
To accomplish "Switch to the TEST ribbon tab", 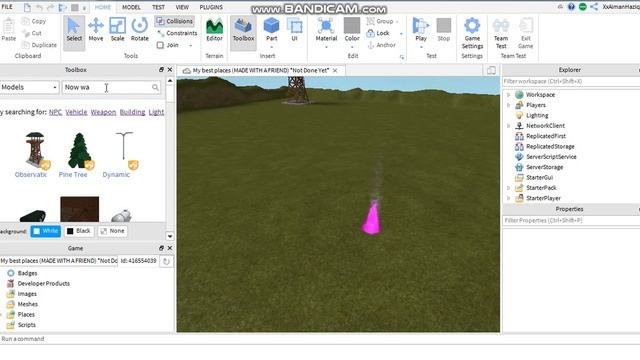I will 158,7.
